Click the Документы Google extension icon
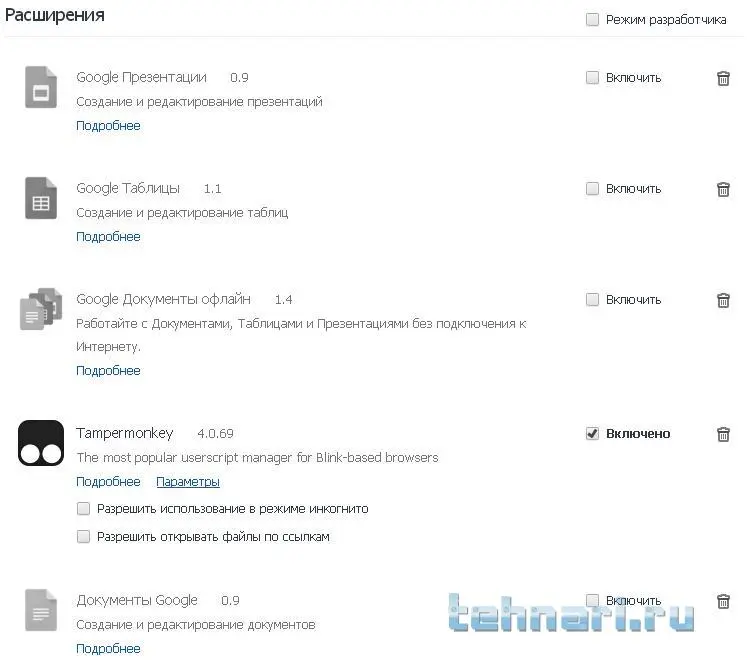747x664 pixels. click(x=41, y=610)
